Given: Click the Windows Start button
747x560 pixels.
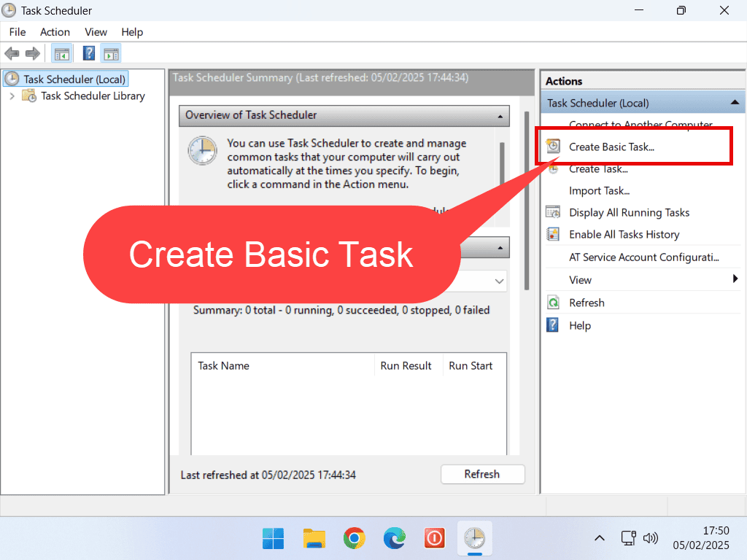Looking at the screenshot, I should coord(274,539).
